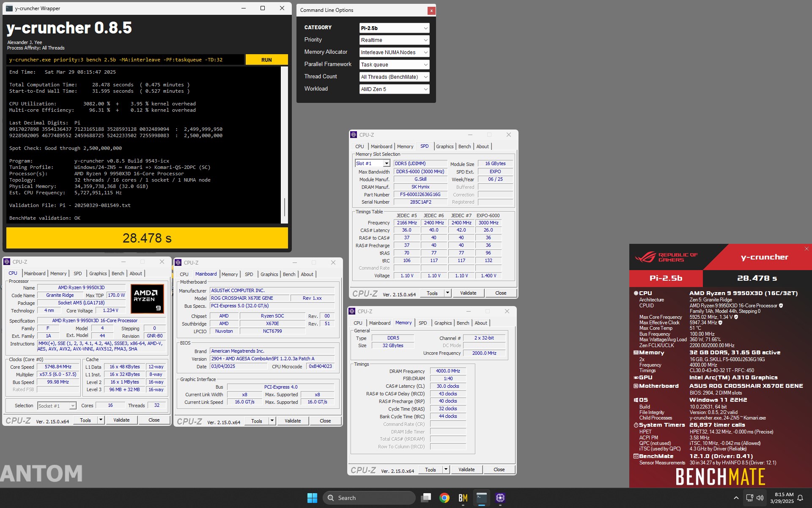Expand the Workload AMD Zen 5 dropdown
The image size is (812, 508).
pos(394,89)
